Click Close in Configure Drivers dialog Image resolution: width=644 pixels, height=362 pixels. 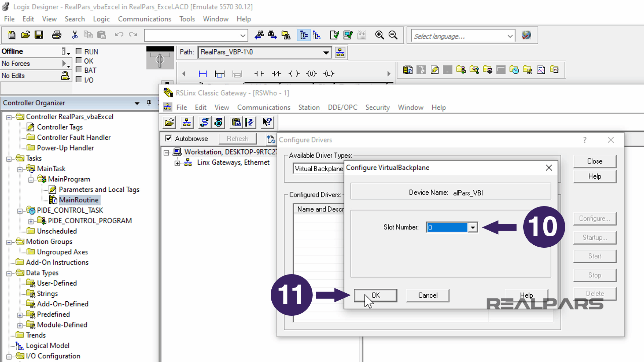[595, 161]
